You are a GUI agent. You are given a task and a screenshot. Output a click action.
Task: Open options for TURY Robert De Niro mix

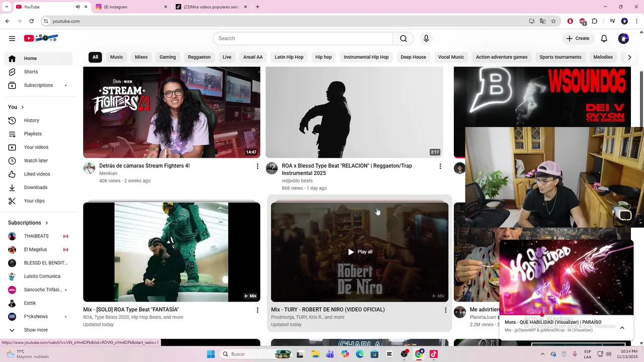[x=445, y=310]
